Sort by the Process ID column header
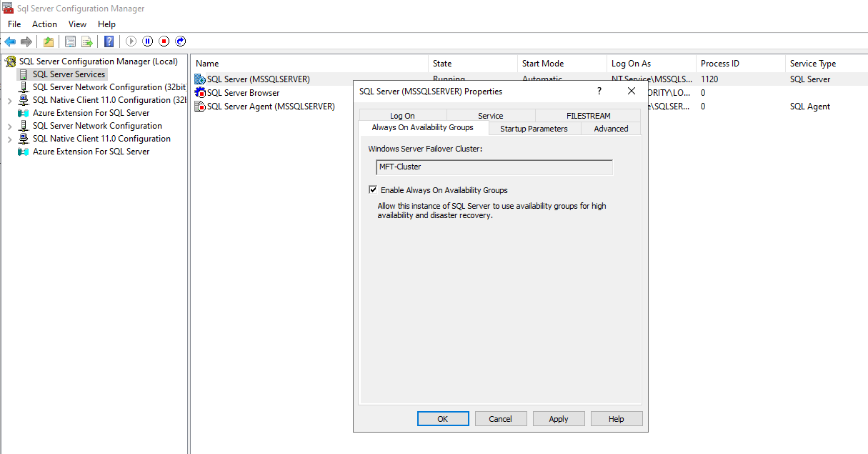The image size is (868, 454). tap(741, 64)
